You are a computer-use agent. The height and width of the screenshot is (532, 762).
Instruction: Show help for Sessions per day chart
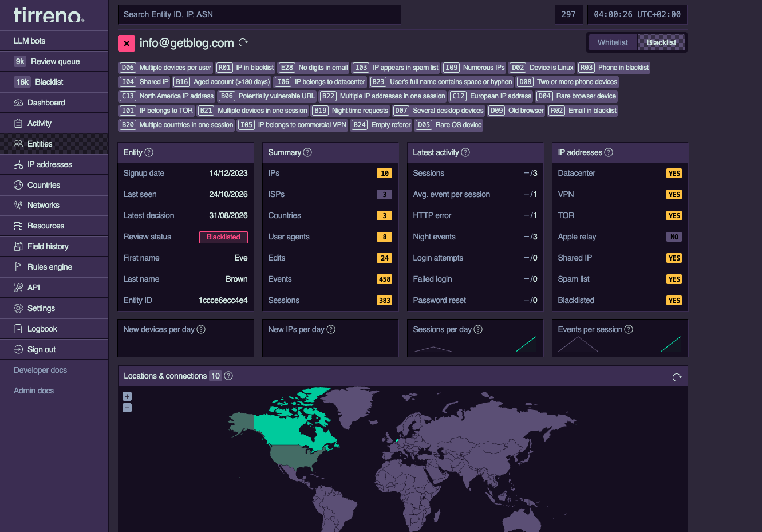[478, 329]
